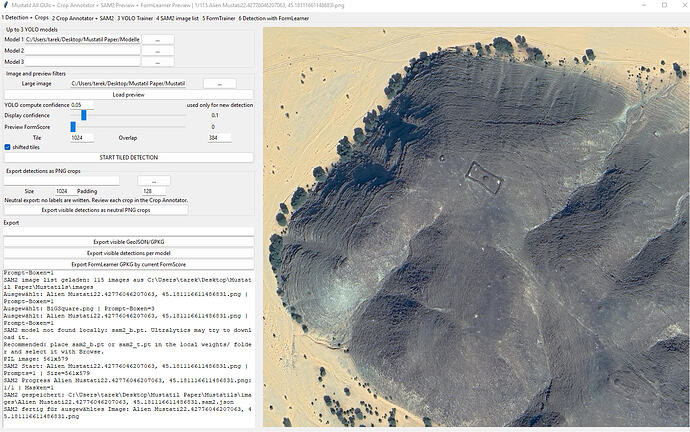This screenshot has height=432, width=690.
Task: Click the crop Size input field
Action: coord(66,191)
